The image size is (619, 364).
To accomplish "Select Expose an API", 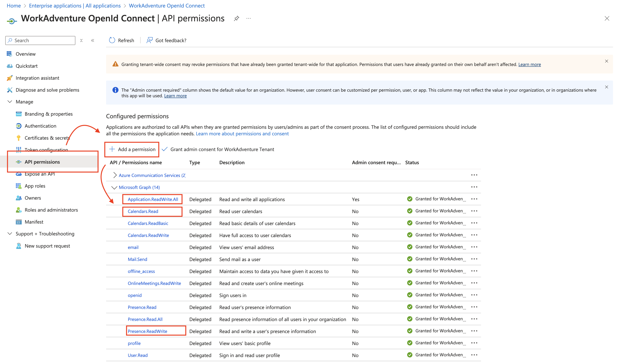I will pos(40,174).
